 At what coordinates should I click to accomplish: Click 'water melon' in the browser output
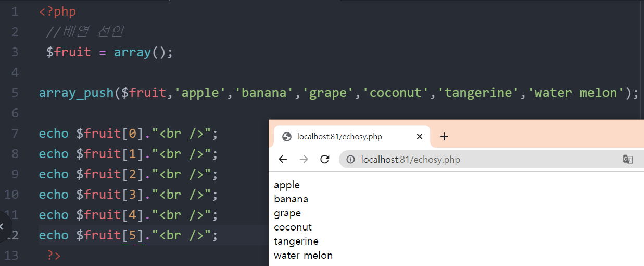303,256
